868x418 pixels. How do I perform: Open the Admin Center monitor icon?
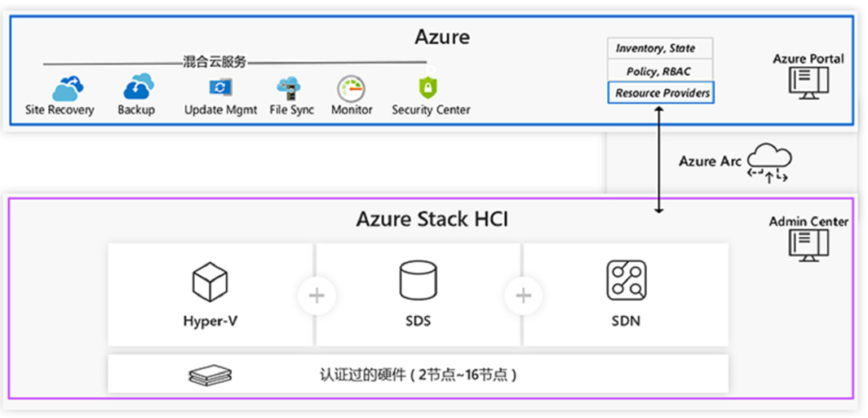808,245
